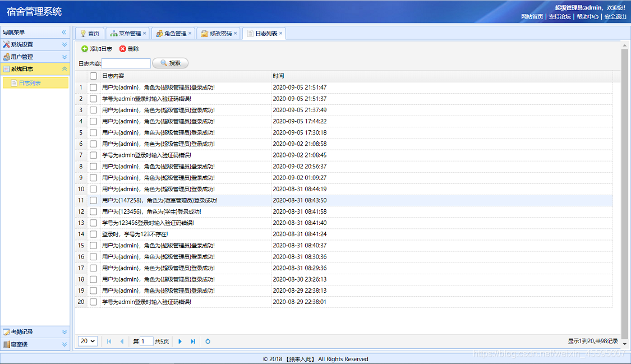
Task: Expand the 系统设置 section chevron
Action: click(x=65, y=44)
